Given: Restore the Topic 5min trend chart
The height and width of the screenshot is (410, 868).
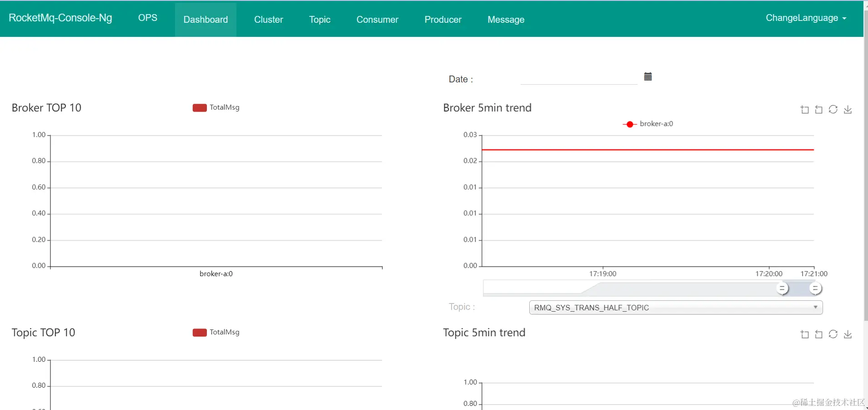Looking at the screenshot, I should coord(833,334).
